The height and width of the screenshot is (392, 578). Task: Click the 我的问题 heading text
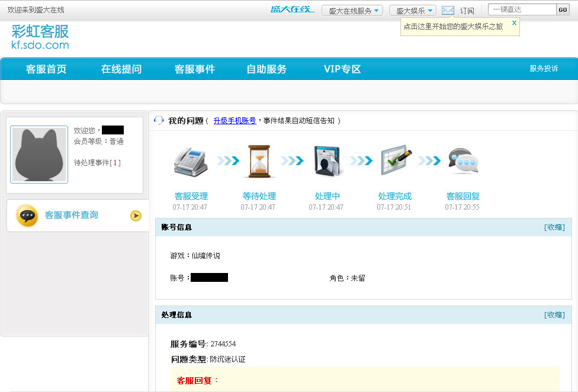pyautogui.click(x=186, y=120)
